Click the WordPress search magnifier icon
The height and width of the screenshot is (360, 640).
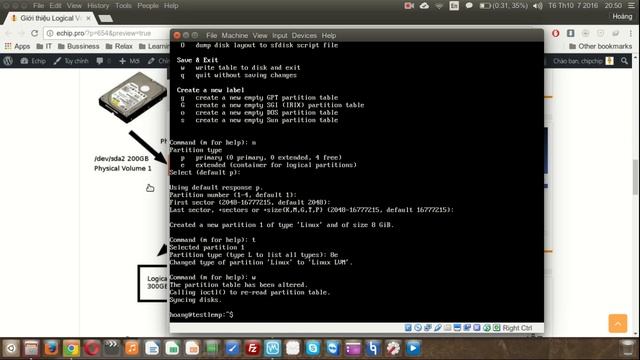[x=624, y=61]
